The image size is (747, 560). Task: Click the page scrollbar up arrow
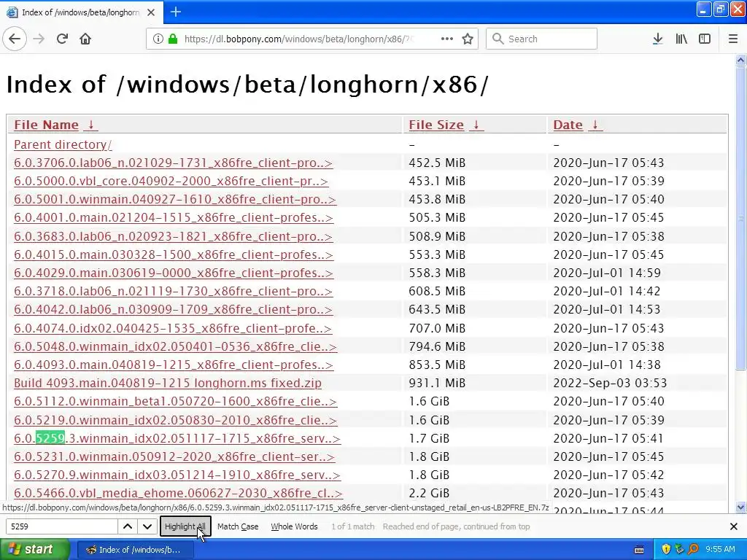click(741, 60)
